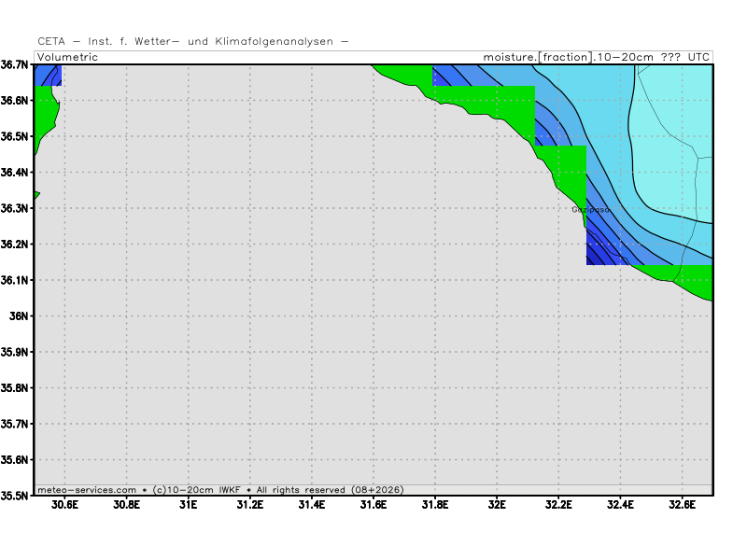Image resolution: width=747 pixels, height=560 pixels.
Task: Select the 36.7N latitude axis label
Action: (16, 64)
